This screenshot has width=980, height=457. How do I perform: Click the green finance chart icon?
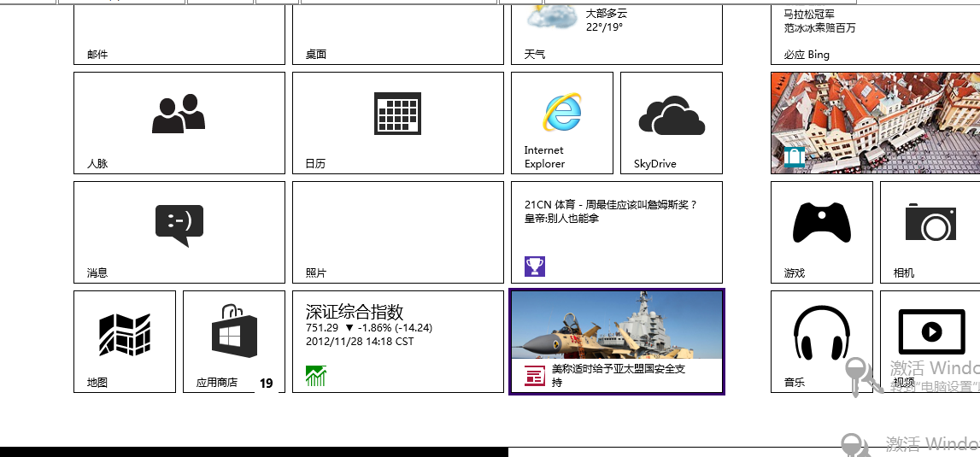(316, 376)
